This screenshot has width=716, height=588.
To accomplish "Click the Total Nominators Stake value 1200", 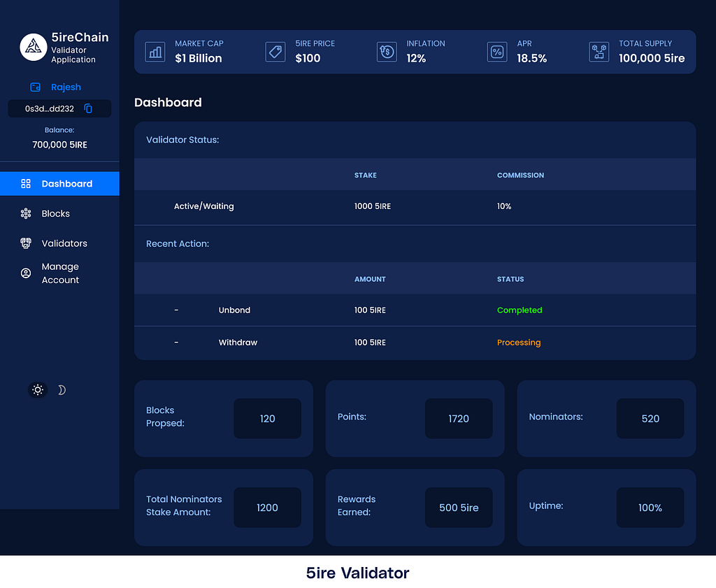I will pos(268,508).
